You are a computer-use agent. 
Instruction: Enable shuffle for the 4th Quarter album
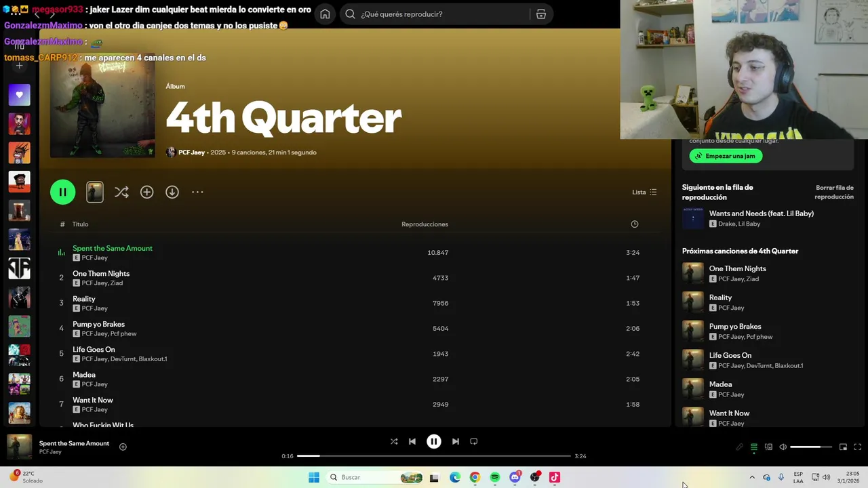[x=121, y=192]
